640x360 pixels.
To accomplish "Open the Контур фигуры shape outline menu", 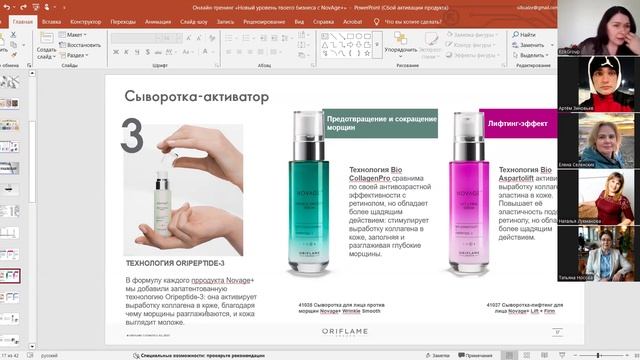I will [x=471, y=44].
